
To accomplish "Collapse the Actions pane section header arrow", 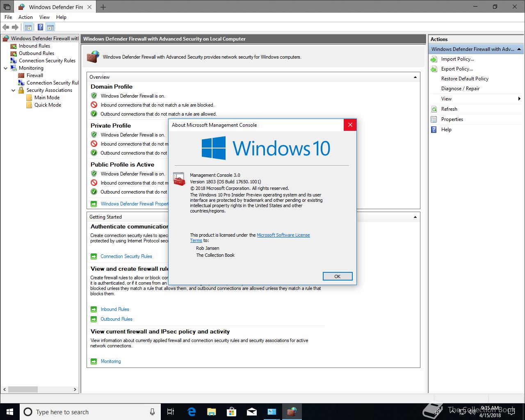I will click(x=519, y=49).
